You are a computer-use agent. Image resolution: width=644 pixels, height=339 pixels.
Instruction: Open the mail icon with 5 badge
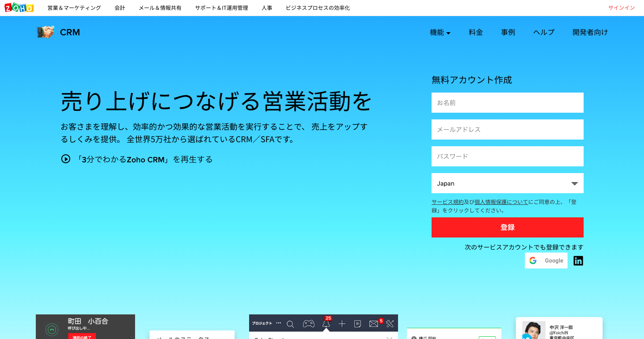click(x=374, y=323)
